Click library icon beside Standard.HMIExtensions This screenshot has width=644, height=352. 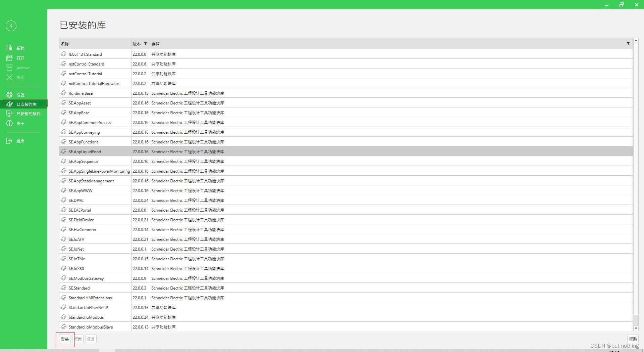[x=63, y=297]
